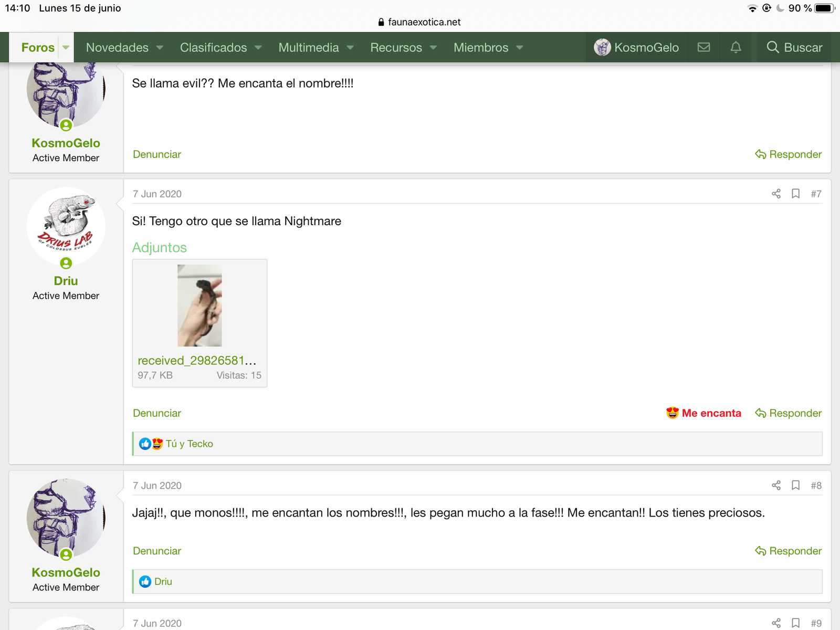Click the share icon on post #7

coord(776,194)
